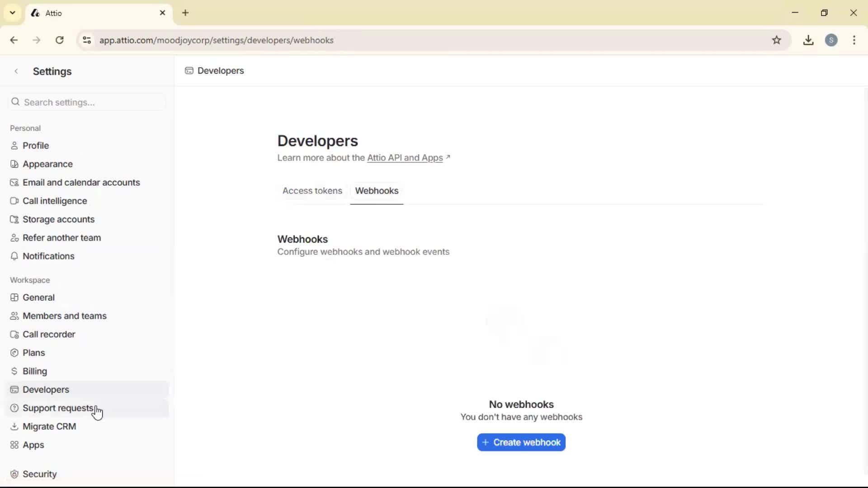Image resolution: width=868 pixels, height=488 pixels.
Task: Open Billing settings
Action: click(x=35, y=371)
